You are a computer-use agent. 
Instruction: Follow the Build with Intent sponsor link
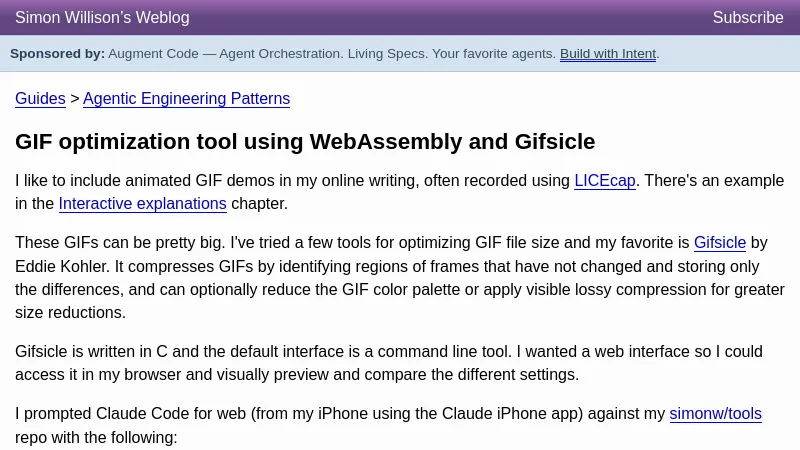(607, 54)
